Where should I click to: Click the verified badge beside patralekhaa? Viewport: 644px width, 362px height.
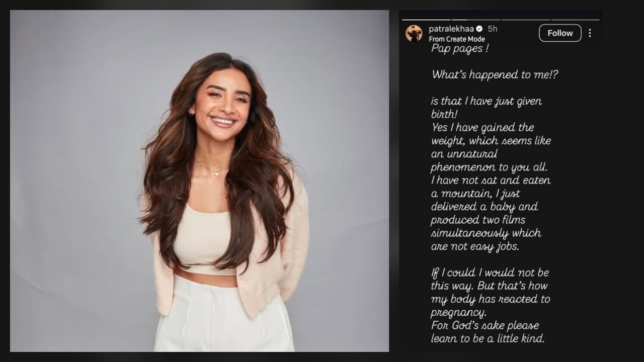[x=479, y=29]
